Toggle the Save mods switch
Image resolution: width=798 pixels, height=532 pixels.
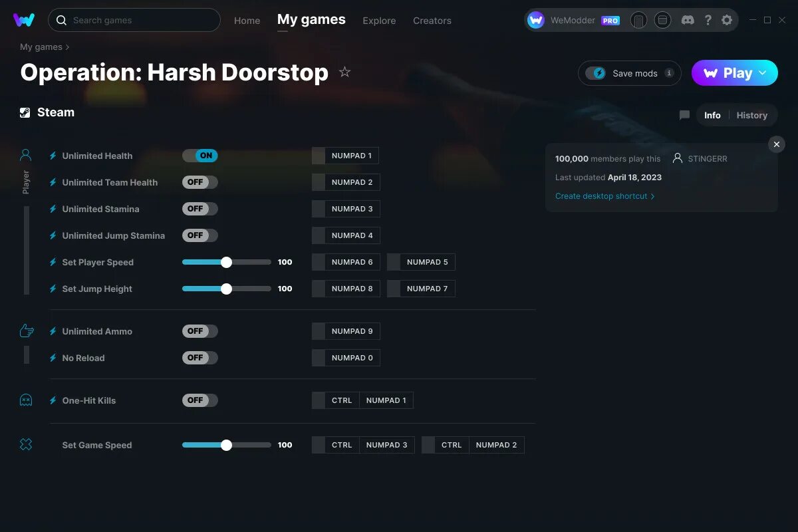(596, 73)
